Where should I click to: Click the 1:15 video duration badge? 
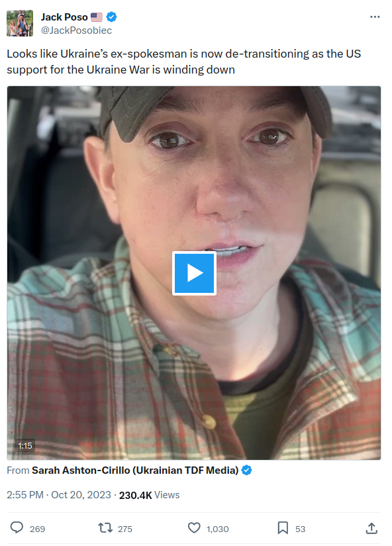(25, 445)
